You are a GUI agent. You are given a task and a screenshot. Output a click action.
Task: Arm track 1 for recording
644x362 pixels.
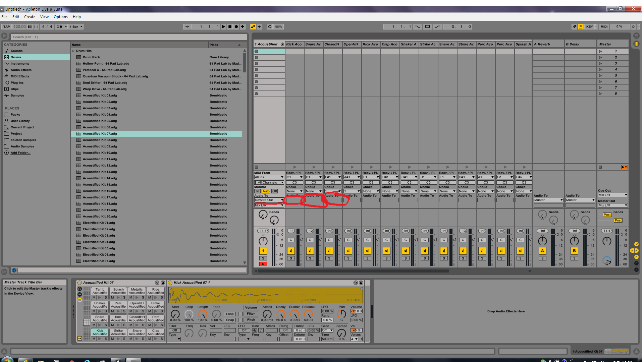[x=263, y=264]
